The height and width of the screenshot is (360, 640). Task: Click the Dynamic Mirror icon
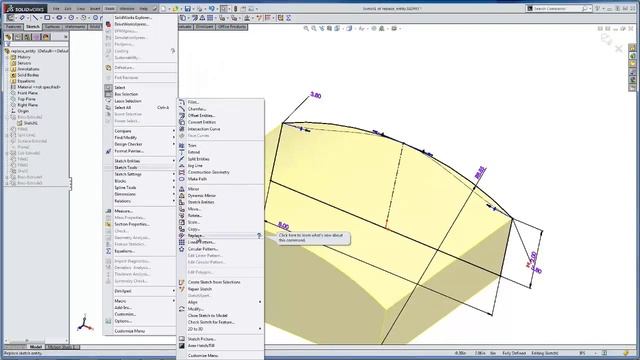(182, 196)
